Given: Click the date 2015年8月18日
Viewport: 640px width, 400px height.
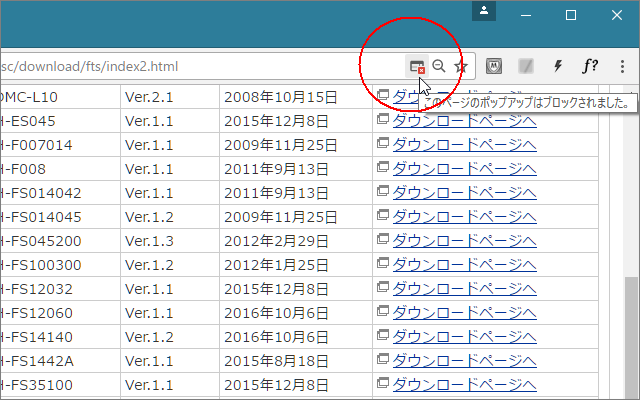Looking at the screenshot, I should pyautogui.click(x=276, y=361).
